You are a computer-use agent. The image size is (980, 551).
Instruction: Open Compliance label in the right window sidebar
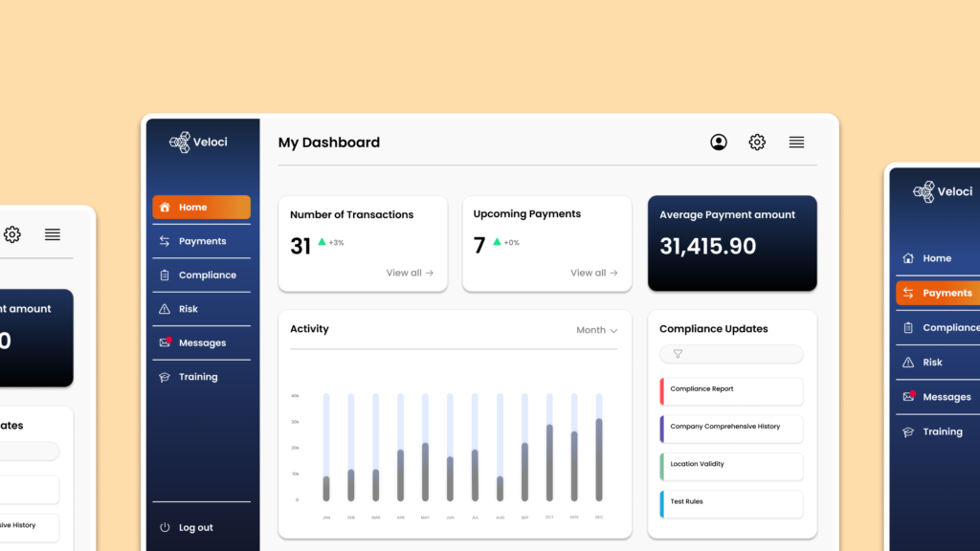(951, 327)
